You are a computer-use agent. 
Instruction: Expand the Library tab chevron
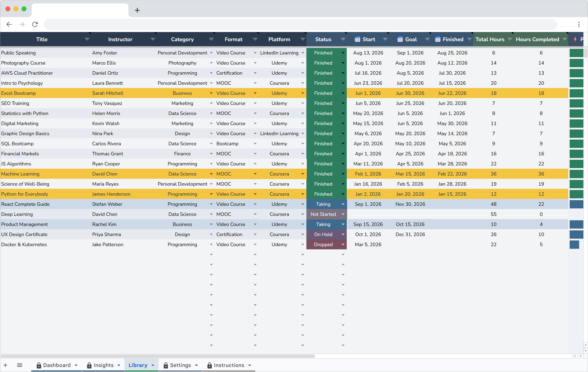(153, 365)
